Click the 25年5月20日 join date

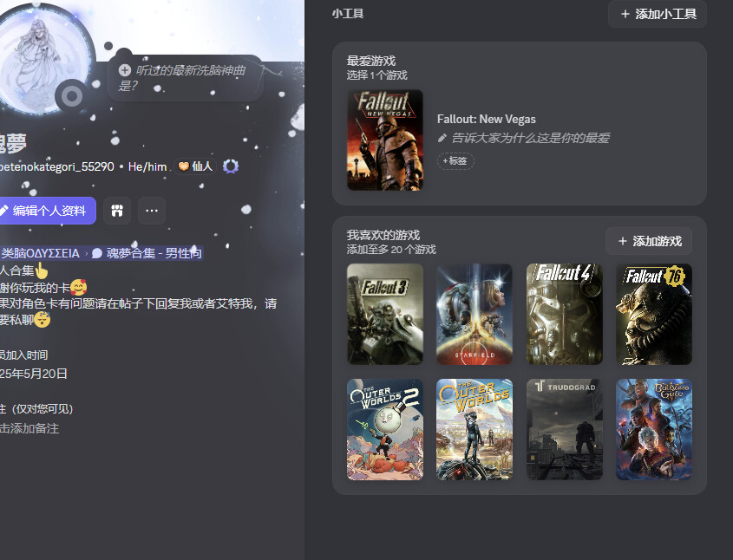[34, 374]
